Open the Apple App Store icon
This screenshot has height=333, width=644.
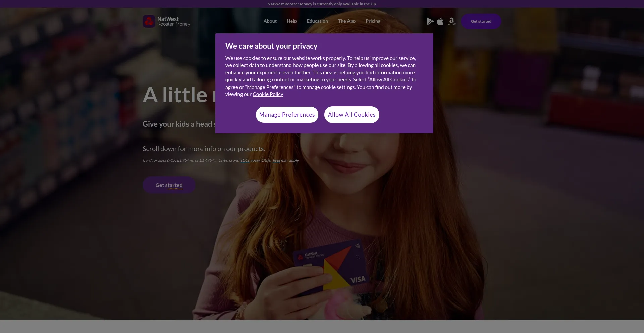point(440,21)
